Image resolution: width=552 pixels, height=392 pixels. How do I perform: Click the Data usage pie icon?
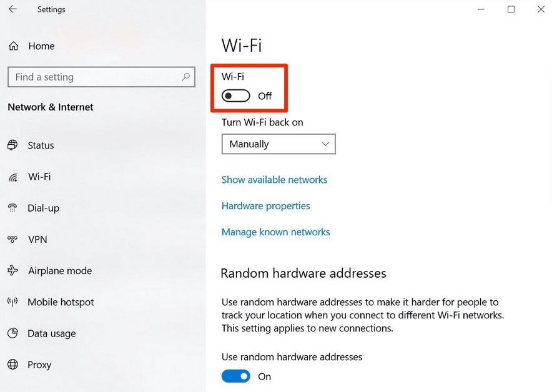tap(12, 333)
